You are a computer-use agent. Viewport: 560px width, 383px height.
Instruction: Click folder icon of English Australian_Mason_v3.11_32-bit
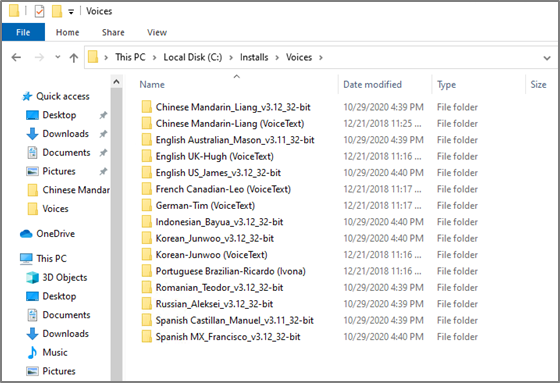(x=146, y=140)
